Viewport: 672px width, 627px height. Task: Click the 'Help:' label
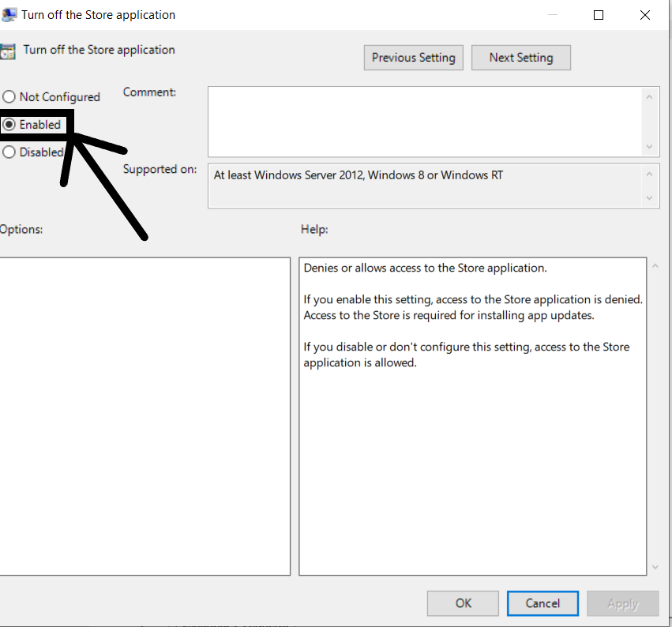pos(314,229)
